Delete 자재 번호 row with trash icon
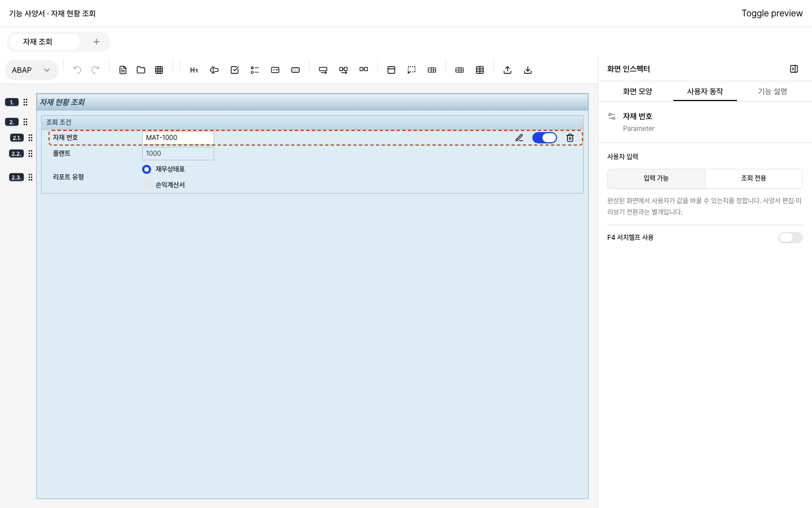 pyautogui.click(x=570, y=138)
